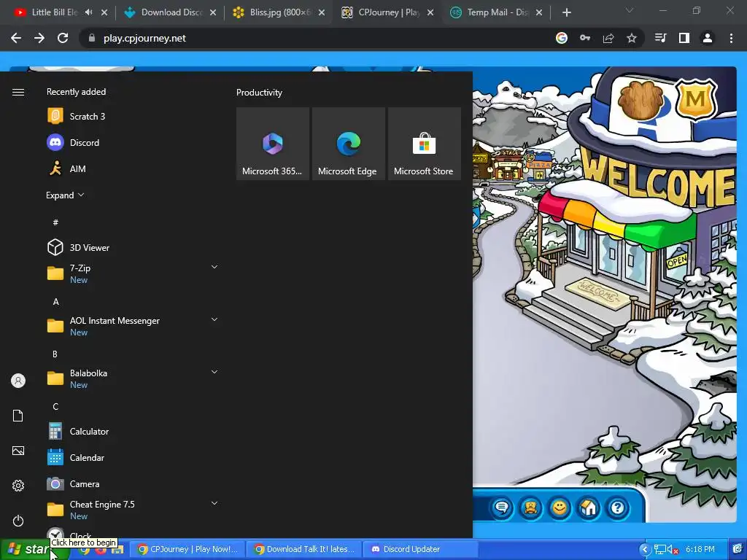Bookmark this page with the star
This screenshot has height=560, width=747.
[632, 38]
